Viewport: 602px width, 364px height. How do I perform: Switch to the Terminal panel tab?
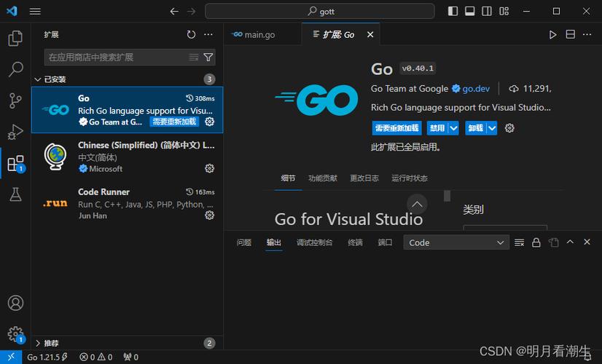[x=355, y=242]
